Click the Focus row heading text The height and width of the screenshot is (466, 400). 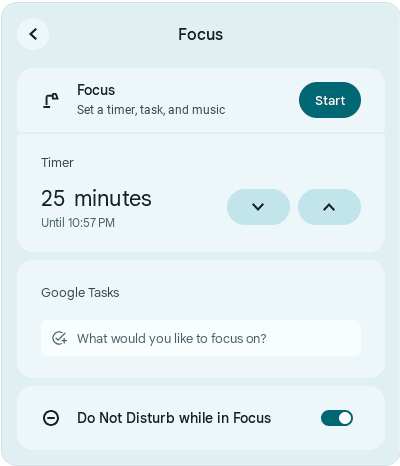[x=96, y=90]
